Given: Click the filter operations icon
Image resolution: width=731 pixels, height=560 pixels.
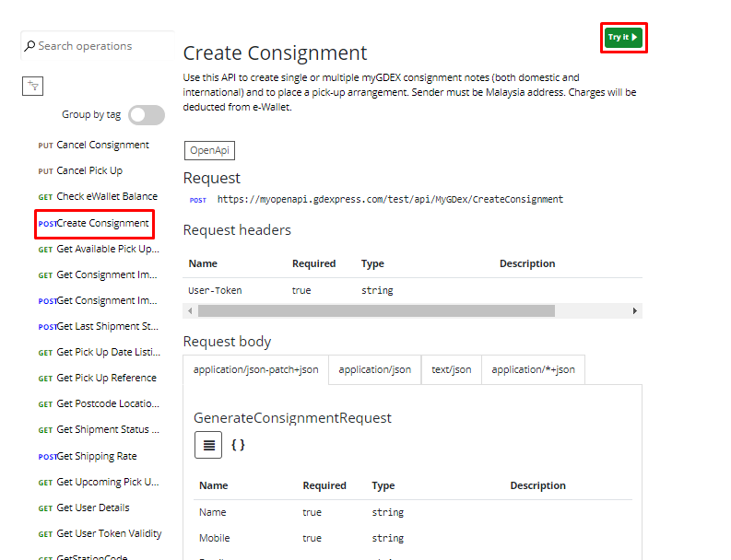Looking at the screenshot, I should pos(32,86).
